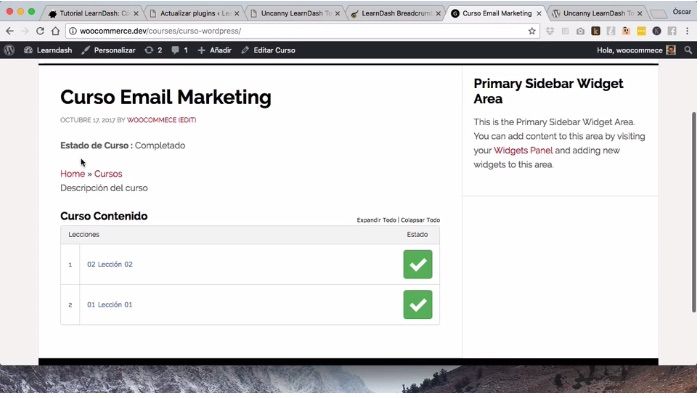This screenshot has width=700, height=398.
Task: Click the Estado column header
Action: (417, 234)
